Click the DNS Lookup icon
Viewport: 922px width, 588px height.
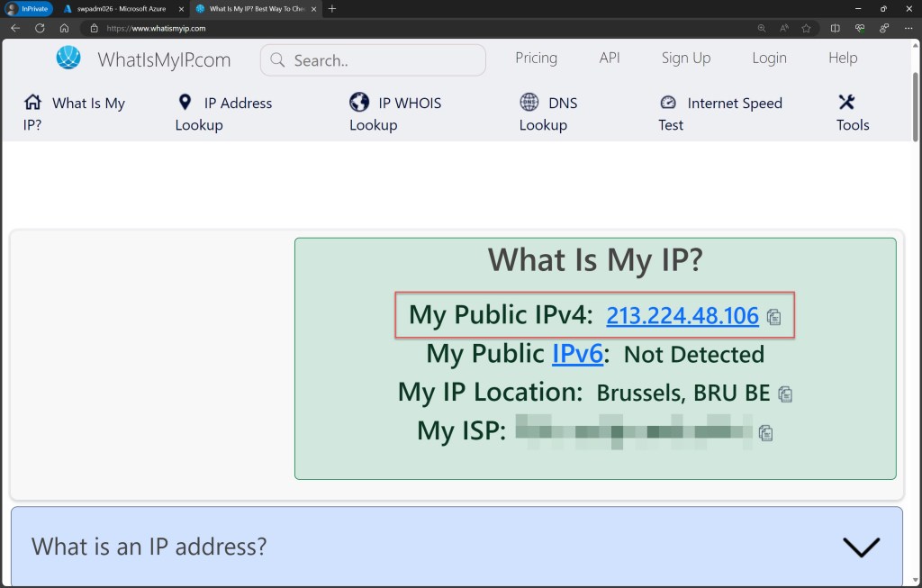[x=529, y=102]
